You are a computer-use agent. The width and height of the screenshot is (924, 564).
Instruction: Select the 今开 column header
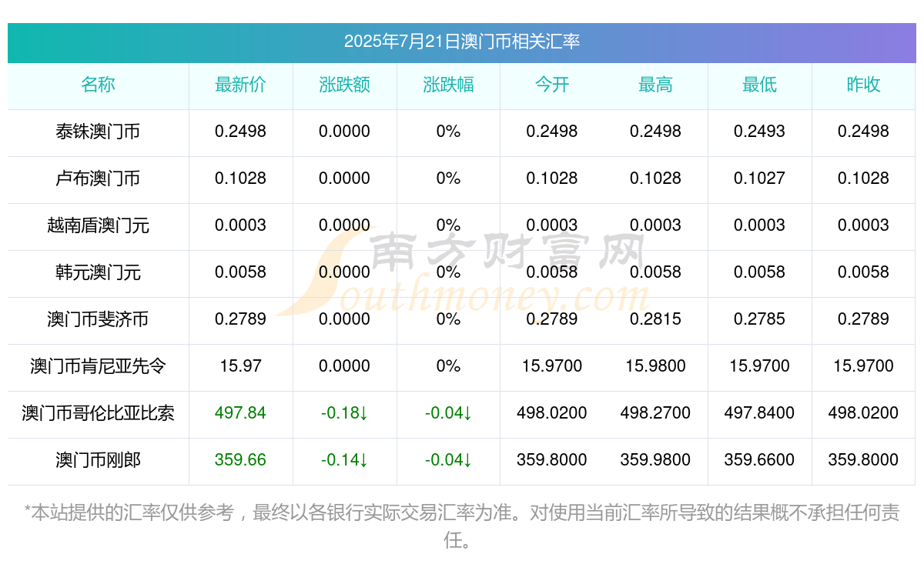pos(552,85)
